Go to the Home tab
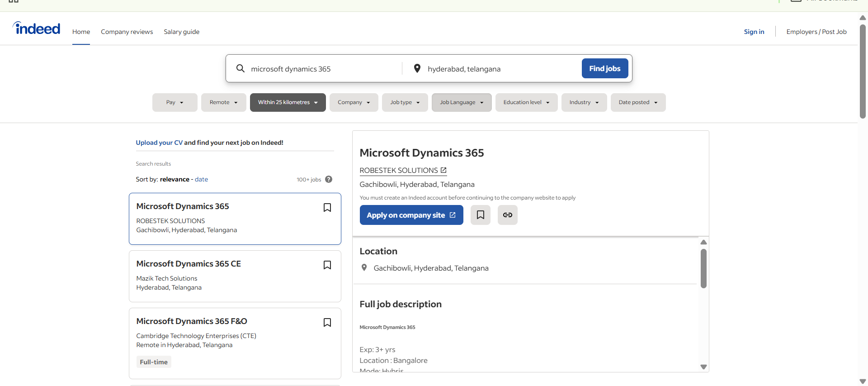The image size is (868, 386). pos(81,32)
